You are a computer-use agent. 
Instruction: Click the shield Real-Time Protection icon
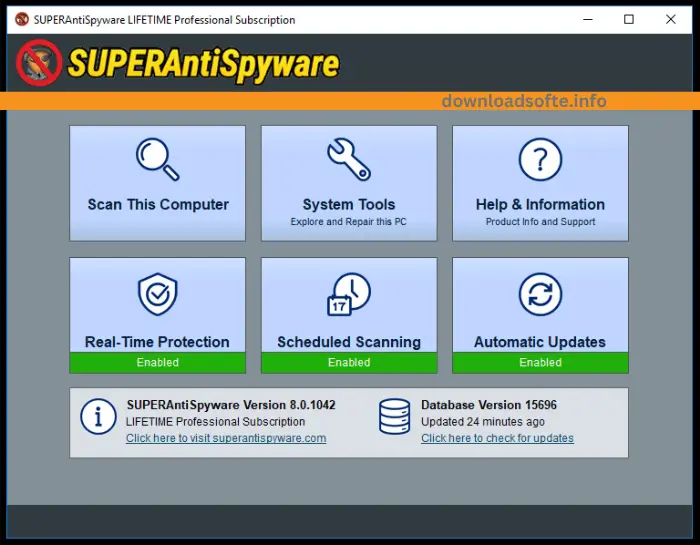click(158, 294)
